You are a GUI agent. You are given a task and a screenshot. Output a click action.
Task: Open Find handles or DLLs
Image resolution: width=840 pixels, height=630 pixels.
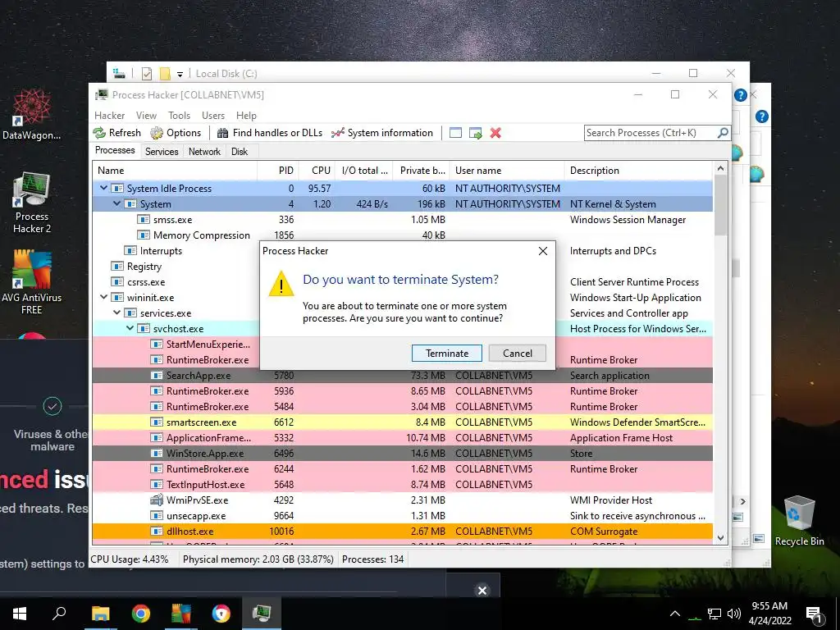tap(270, 133)
